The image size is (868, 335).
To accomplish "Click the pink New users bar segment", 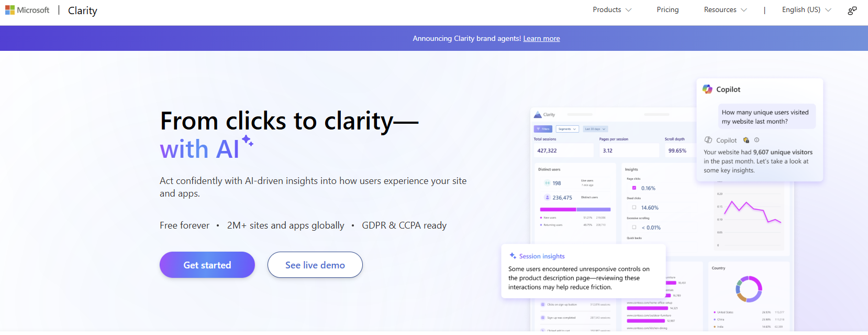I will pyautogui.click(x=558, y=209).
